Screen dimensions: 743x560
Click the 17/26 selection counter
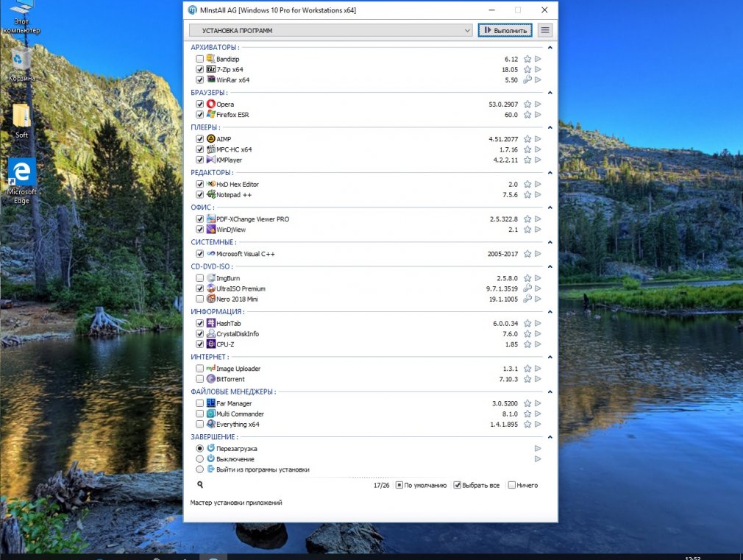pyautogui.click(x=382, y=485)
